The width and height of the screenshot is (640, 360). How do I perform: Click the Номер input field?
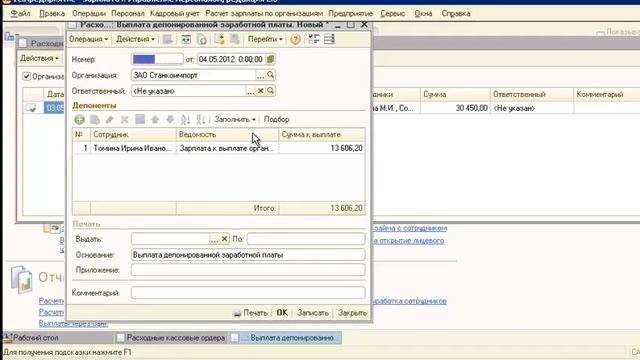(x=157, y=59)
